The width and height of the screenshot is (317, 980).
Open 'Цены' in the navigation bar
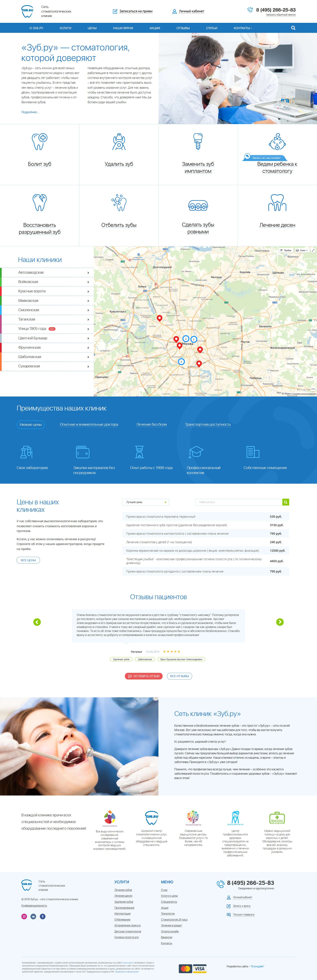[x=92, y=28]
